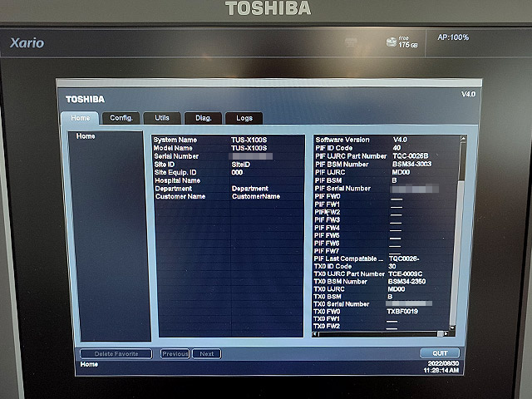This screenshot has height=399, width=532.
Task: Click the Next button
Action: (207, 354)
